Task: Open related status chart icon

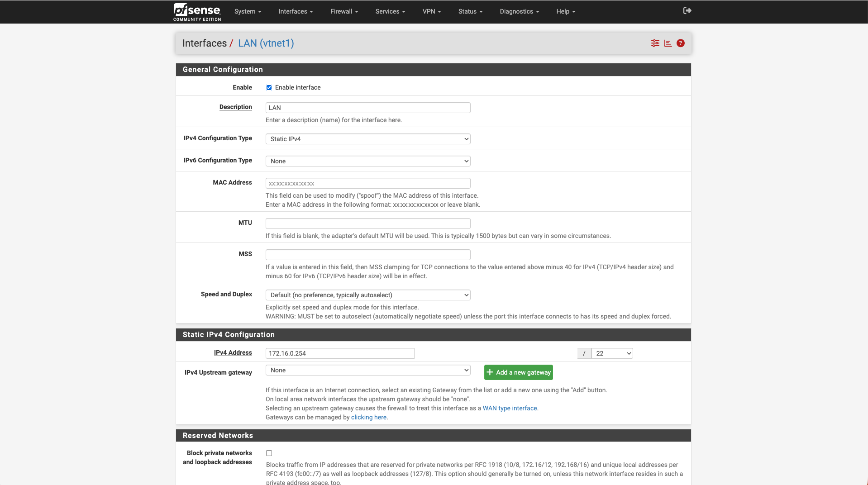Action: pos(668,43)
